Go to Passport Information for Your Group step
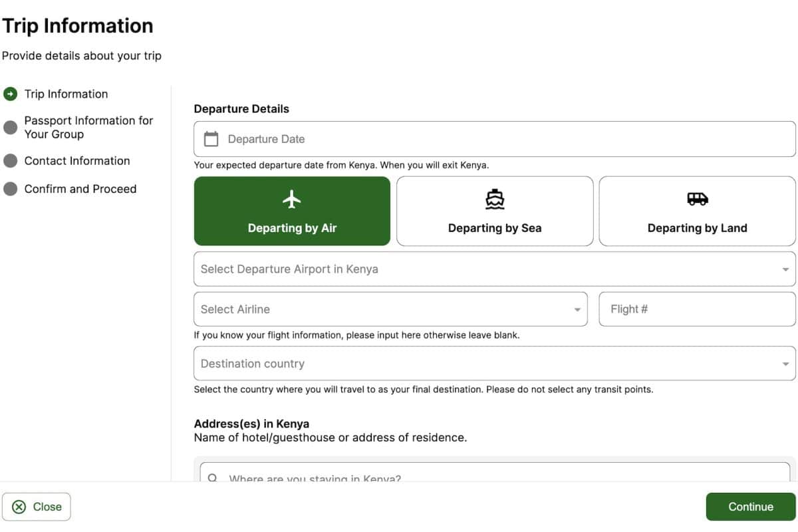 click(x=88, y=127)
